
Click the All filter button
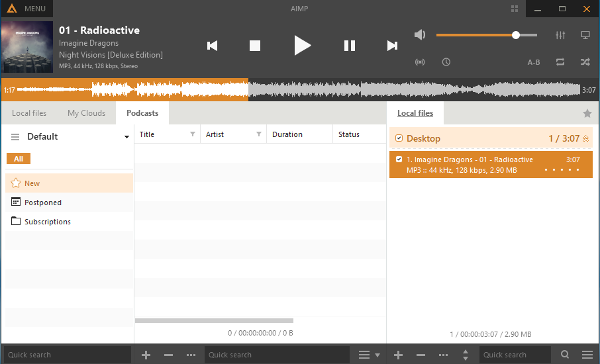click(x=19, y=159)
